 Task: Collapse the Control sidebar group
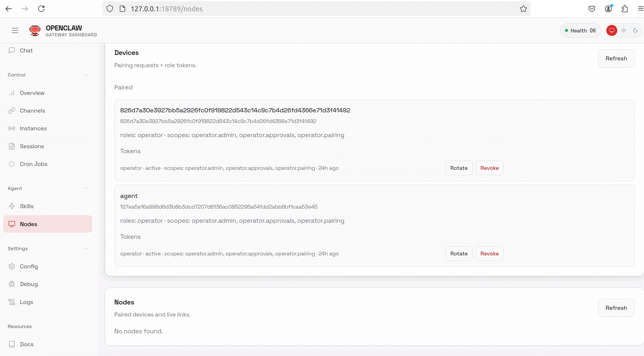pos(86,75)
